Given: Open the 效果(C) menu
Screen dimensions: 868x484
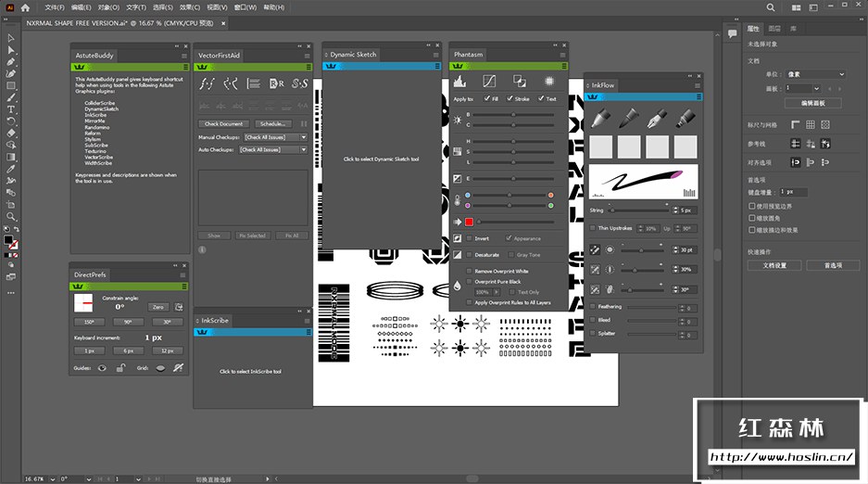Looking at the screenshot, I should (190, 7).
